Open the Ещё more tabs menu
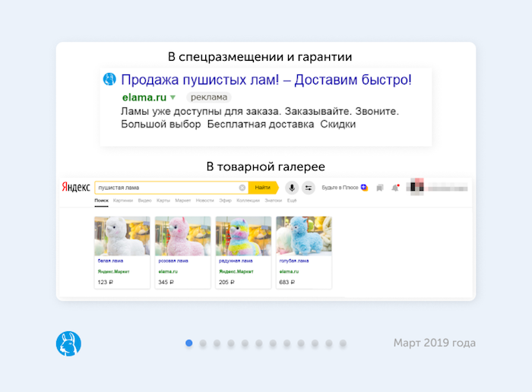532x392 pixels. (292, 201)
